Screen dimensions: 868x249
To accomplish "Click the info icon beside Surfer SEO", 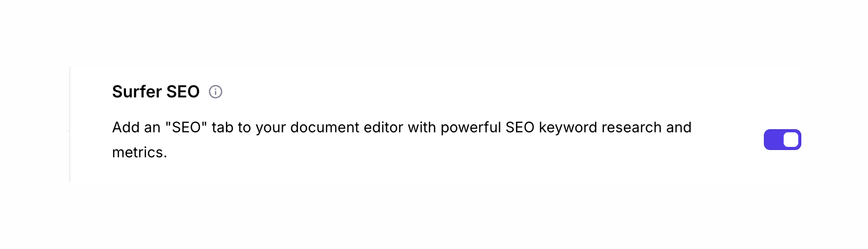I will click(216, 92).
